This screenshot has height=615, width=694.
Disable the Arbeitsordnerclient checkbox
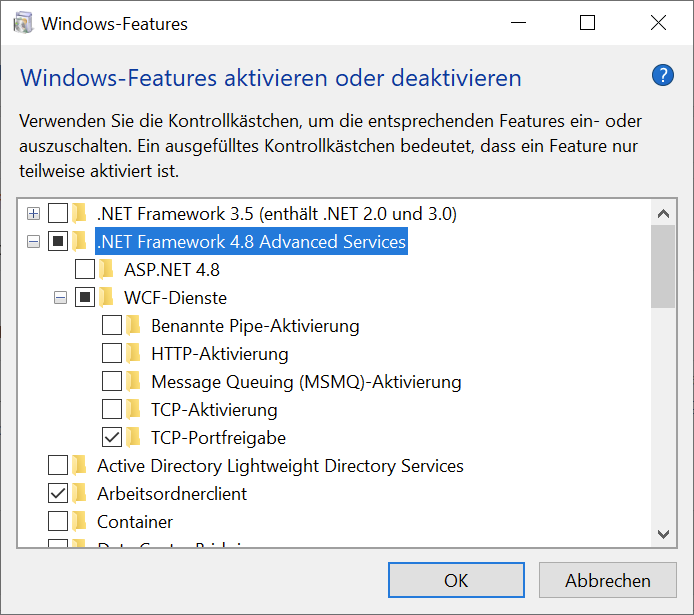pos(58,493)
